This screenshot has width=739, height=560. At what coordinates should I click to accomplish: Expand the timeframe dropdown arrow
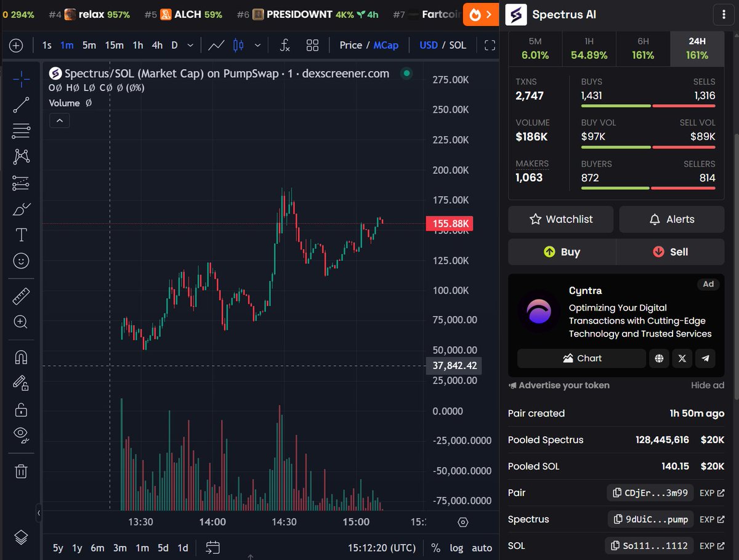(190, 45)
